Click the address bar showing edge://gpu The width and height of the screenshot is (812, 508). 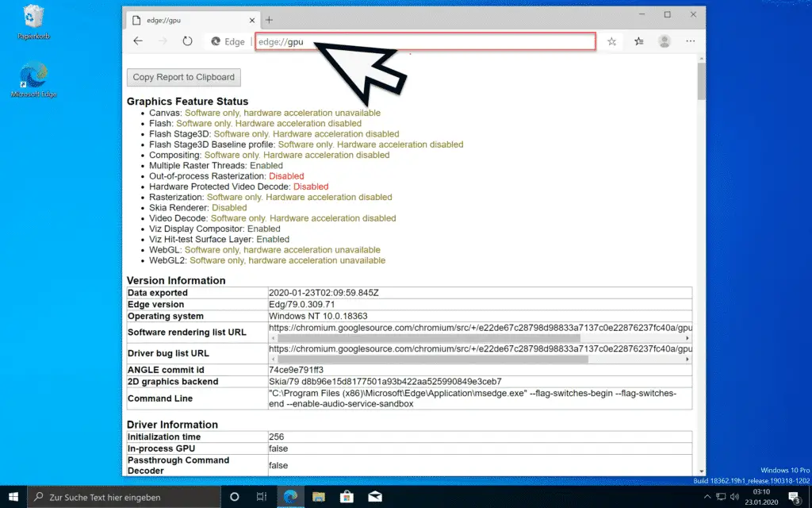point(425,41)
